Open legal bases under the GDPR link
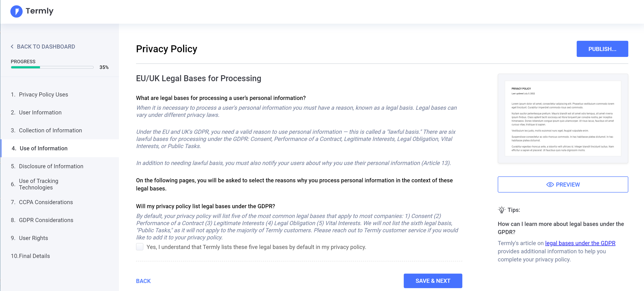Image resolution: width=644 pixels, height=291 pixels. tap(580, 243)
